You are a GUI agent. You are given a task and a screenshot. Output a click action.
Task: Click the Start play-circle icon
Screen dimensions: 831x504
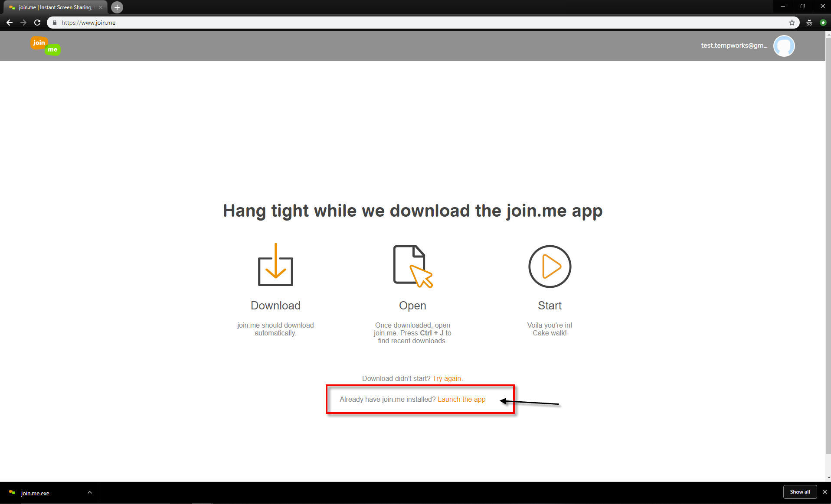[x=550, y=266]
